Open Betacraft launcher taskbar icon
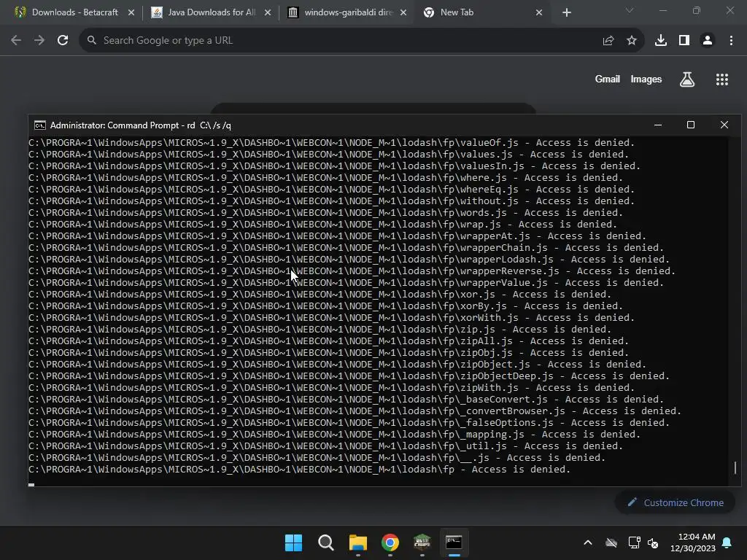This screenshot has height=560, width=747. coord(422,542)
